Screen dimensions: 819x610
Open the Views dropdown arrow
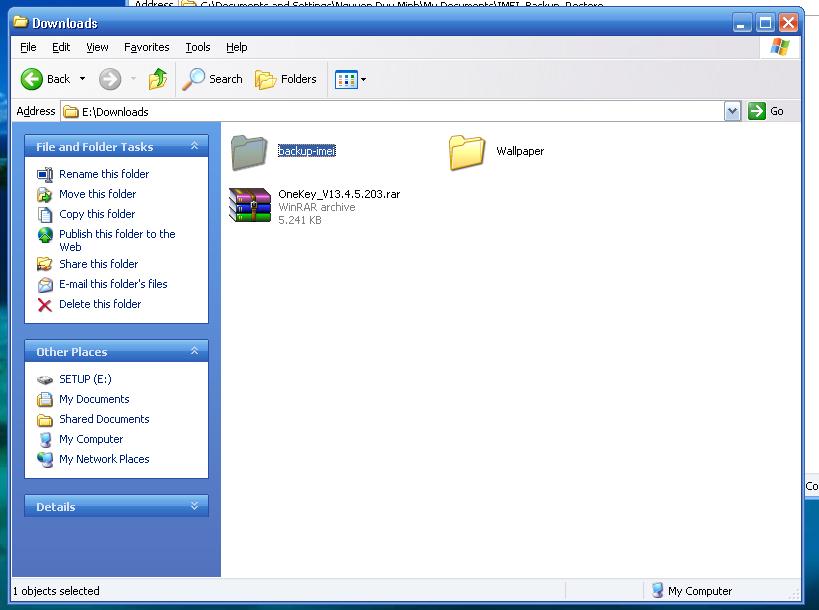pyautogui.click(x=364, y=79)
